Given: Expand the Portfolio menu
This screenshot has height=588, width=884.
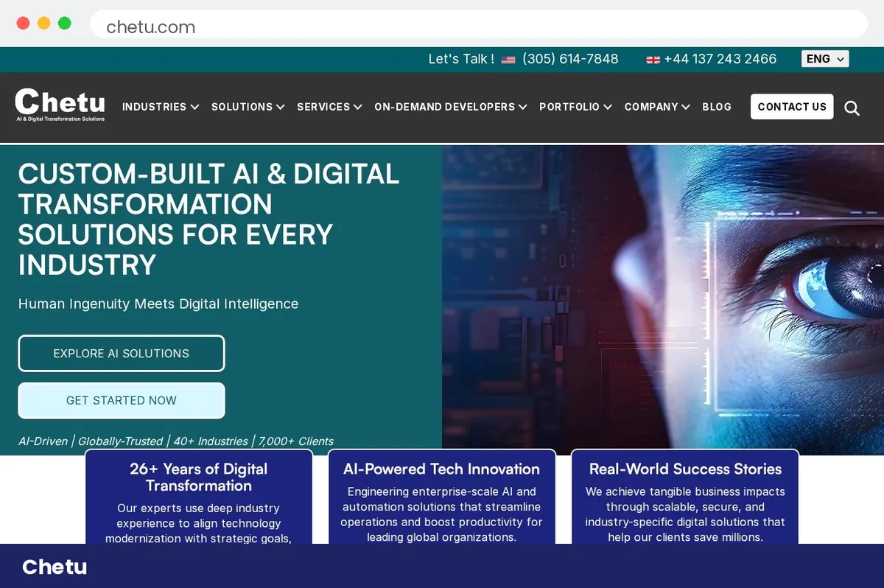Looking at the screenshot, I should (575, 107).
